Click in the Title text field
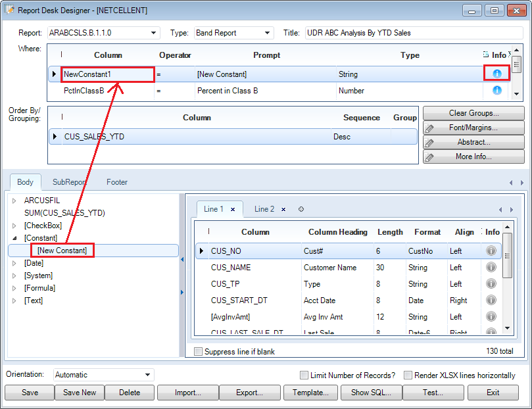 414,33
